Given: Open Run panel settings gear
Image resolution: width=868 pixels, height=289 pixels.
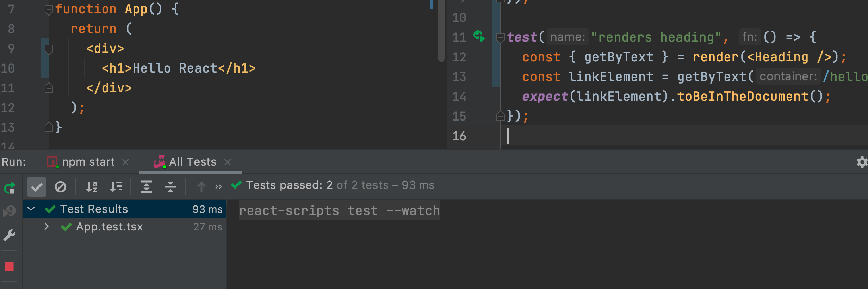Looking at the screenshot, I should (x=862, y=162).
